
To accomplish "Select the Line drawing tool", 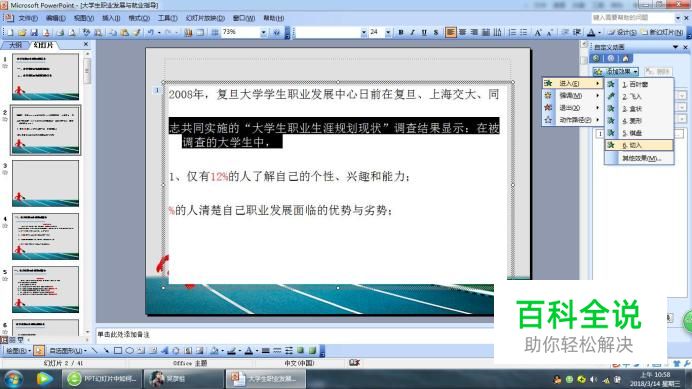I will click(x=94, y=351).
